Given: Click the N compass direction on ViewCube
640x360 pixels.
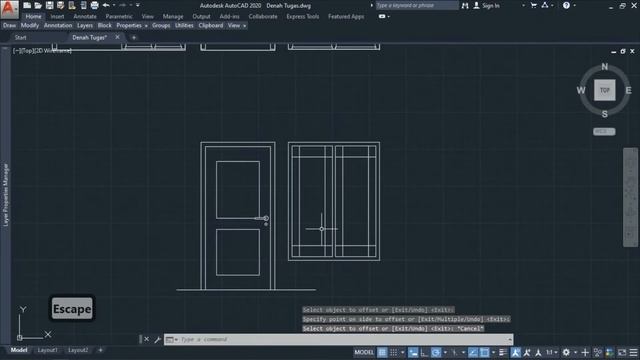Looking at the screenshot, I should 604,67.
